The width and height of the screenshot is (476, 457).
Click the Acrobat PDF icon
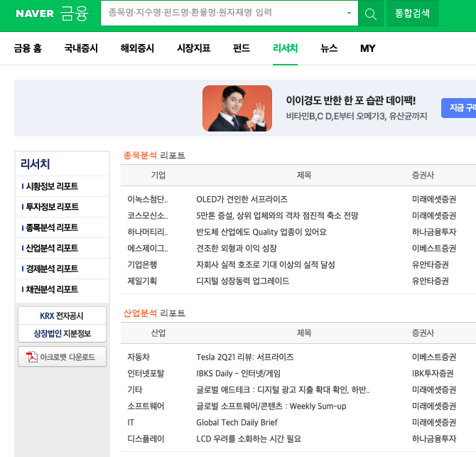pos(31,357)
